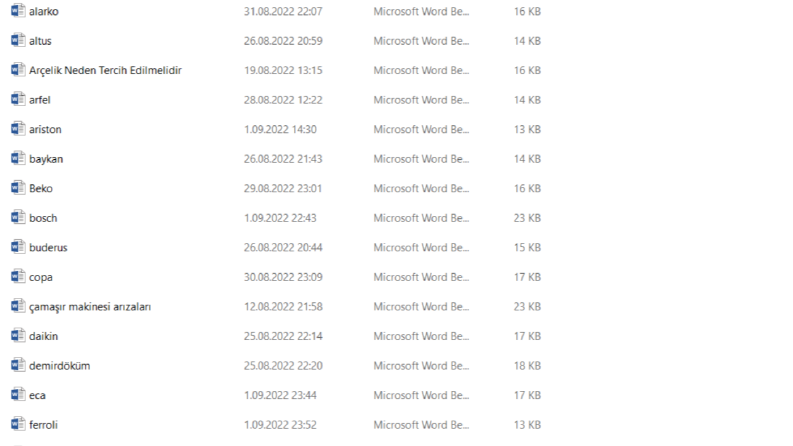Select the Word file icon for ariston
This screenshot has width=793, height=446.
[18, 128]
